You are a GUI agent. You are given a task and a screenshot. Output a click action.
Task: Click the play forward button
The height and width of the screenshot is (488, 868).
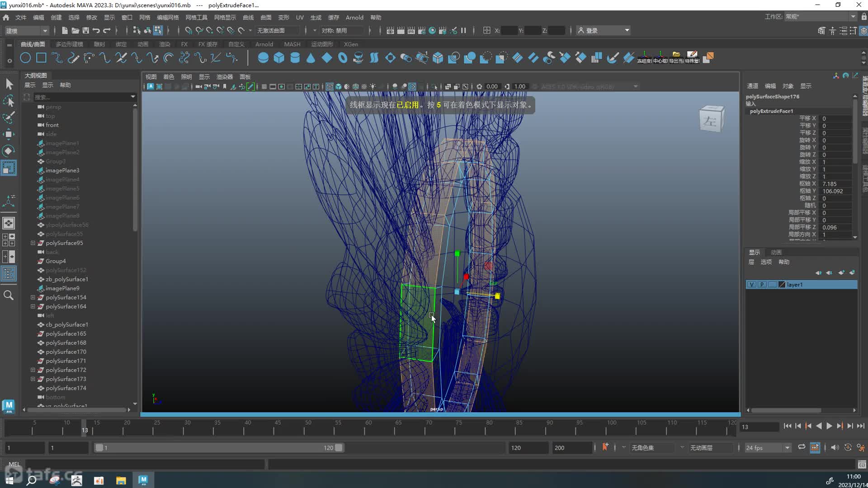tap(829, 426)
